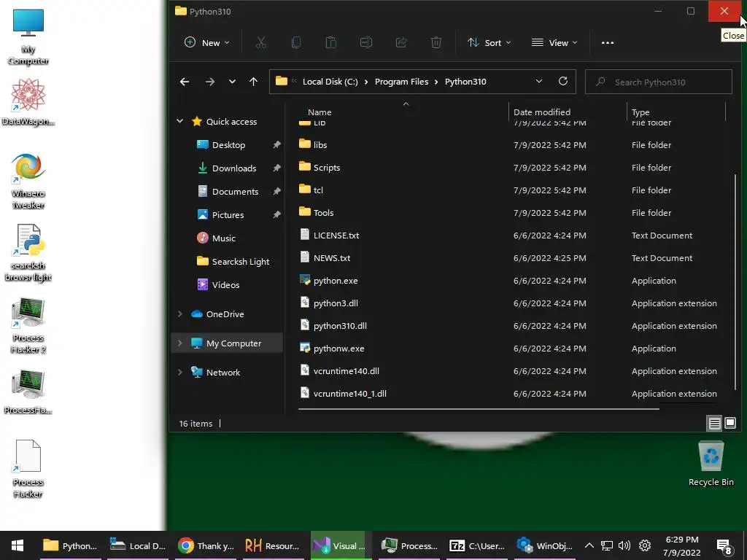The width and height of the screenshot is (747, 560).
Task: Select the DataWagon desktop shortcut
Action: coord(28,102)
